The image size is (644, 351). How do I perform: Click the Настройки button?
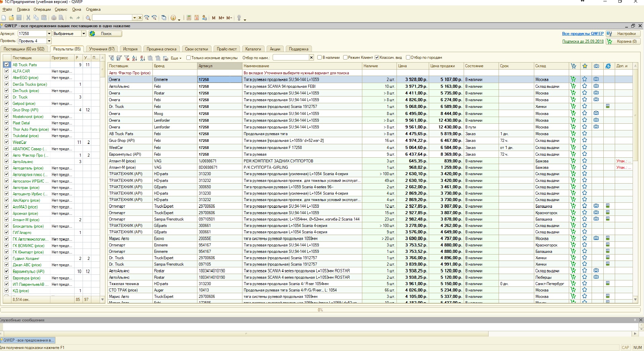(623, 34)
